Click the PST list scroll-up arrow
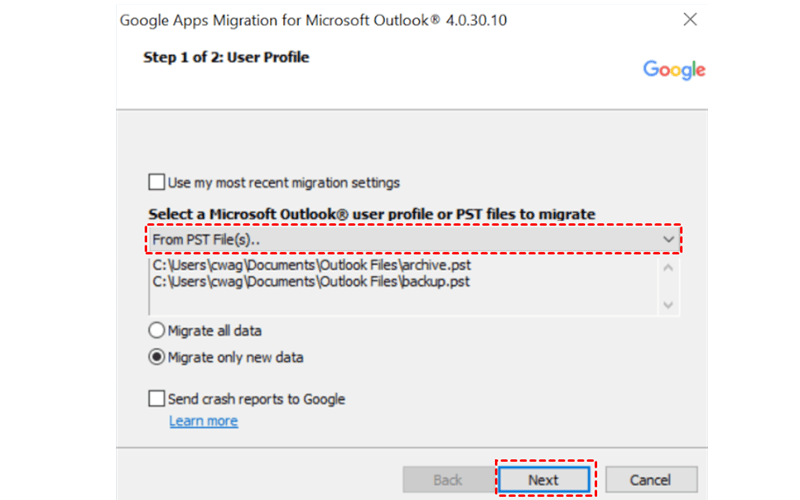 click(x=668, y=268)
